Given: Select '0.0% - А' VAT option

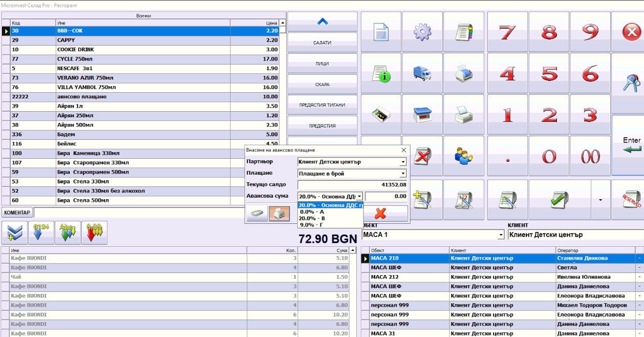Looking at the screenshot, I should tap(330, 212).
